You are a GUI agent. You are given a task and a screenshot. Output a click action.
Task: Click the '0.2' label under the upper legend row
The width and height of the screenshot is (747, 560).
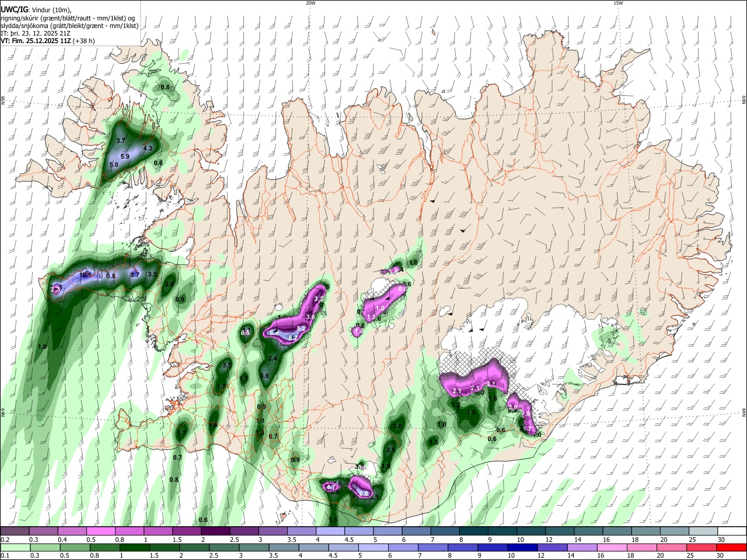tap(5, 540)
